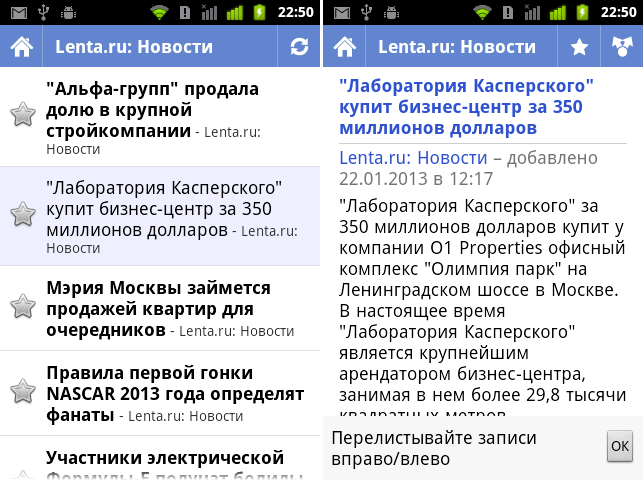Image resolution: width=643 pixels, height=480 pixels.
Task: Tap the home icon above the news list
Action: (21, 47)
